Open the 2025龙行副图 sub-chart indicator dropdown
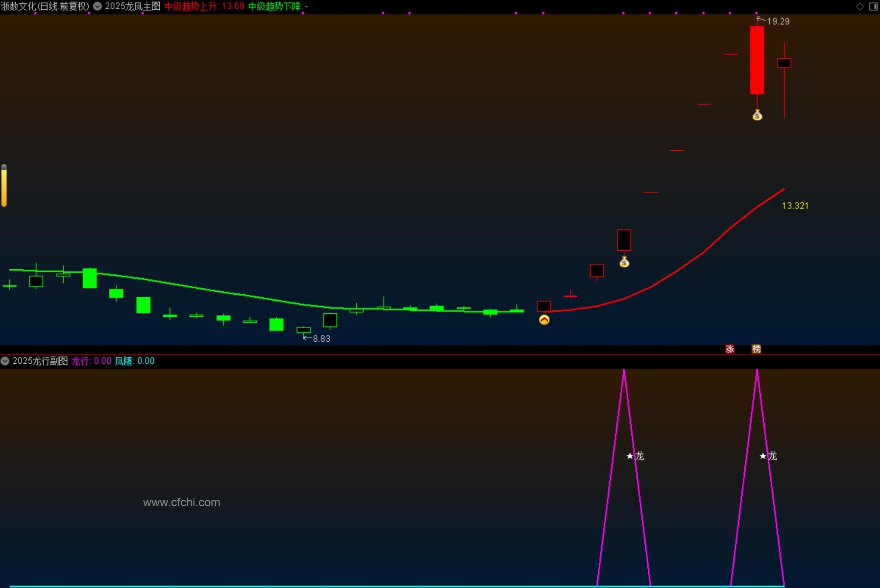Viewport: 880px width, 588px height. pos(5,361)
